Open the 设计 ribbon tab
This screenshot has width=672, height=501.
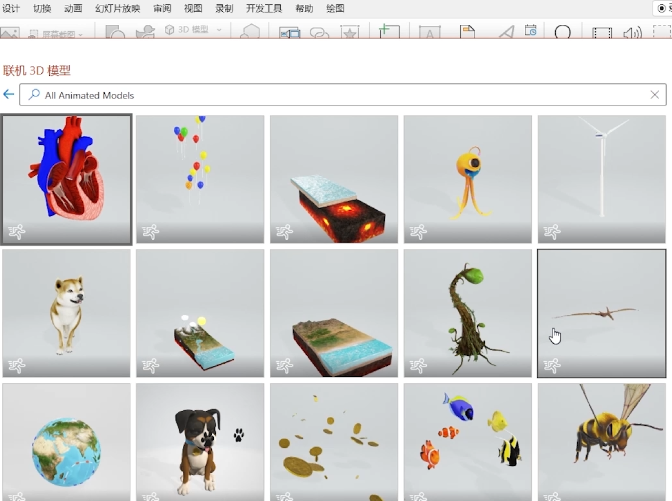pos(11,8)
